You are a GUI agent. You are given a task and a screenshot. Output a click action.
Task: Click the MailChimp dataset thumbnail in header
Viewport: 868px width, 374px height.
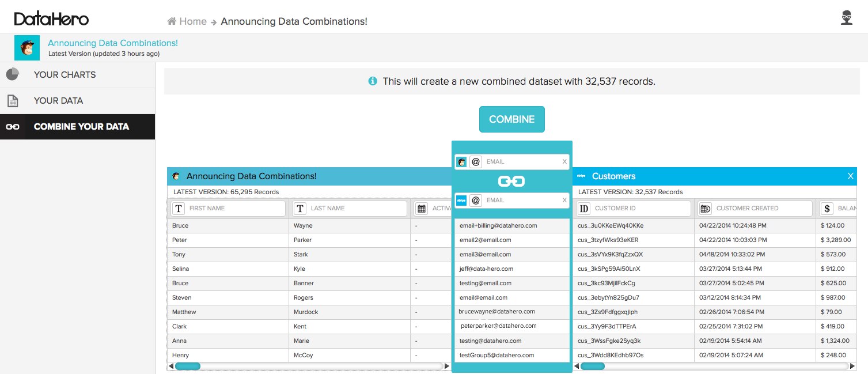click(x=27, y=48)
